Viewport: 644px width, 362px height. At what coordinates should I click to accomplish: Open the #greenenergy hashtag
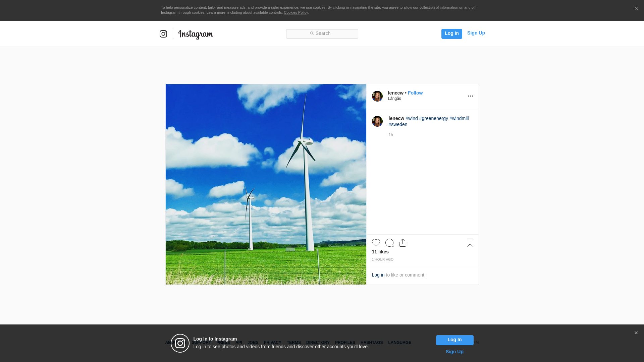pyautogui.click(x=433, y=118)
